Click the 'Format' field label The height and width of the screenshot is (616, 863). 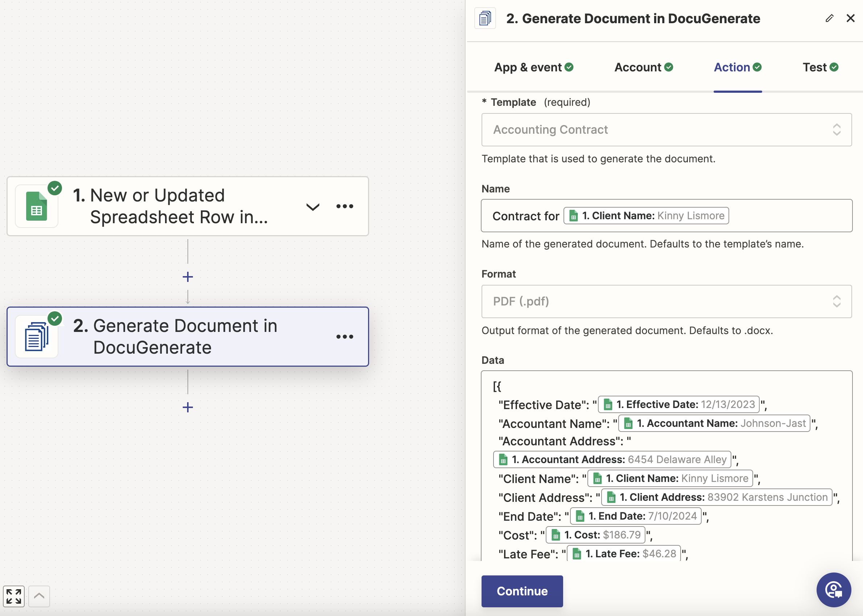(498, 274)
